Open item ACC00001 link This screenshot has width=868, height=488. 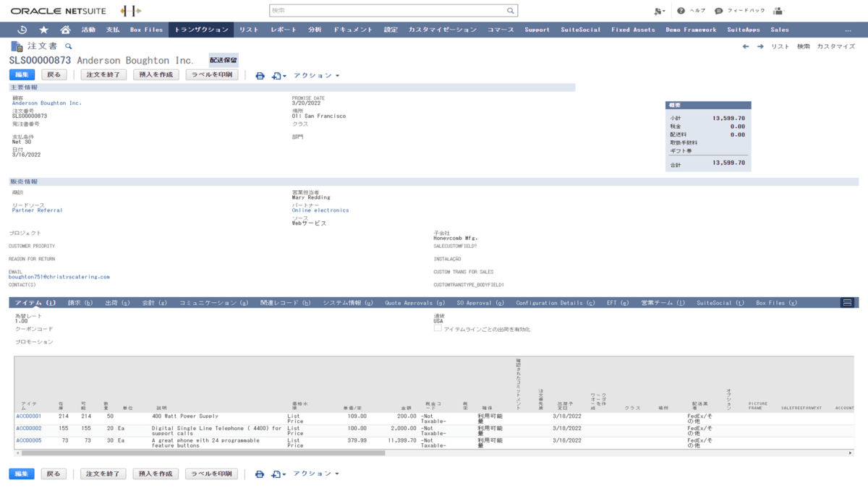pyautogui.click(x=29, y=416)
